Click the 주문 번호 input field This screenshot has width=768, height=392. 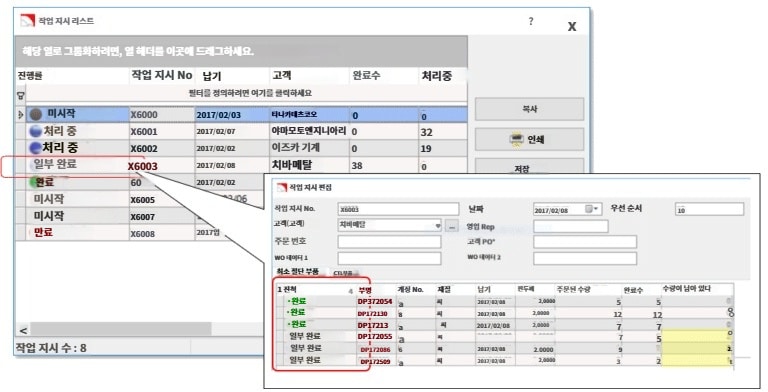(389, 242)
